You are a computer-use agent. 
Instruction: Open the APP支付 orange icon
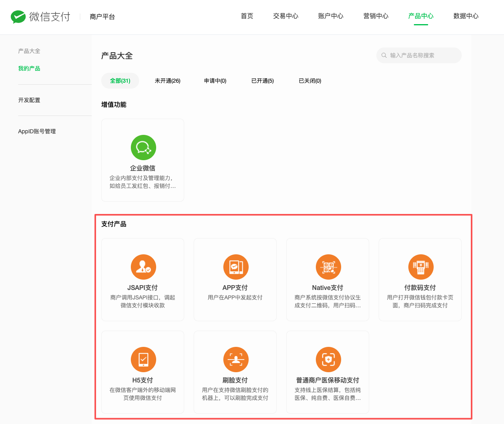click(236, 267)
